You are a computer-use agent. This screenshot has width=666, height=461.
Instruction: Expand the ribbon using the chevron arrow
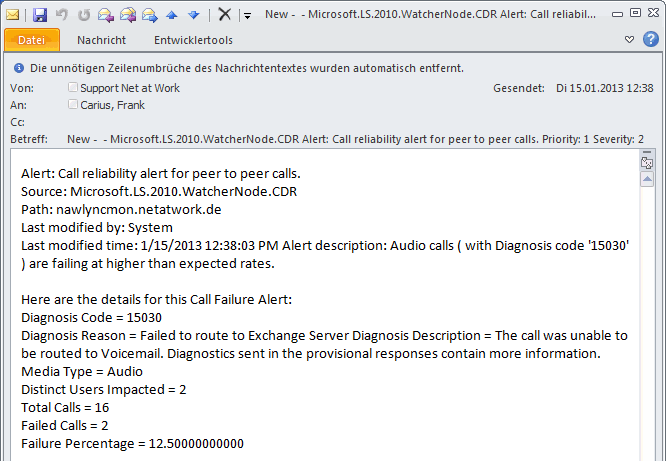[629, 40]
